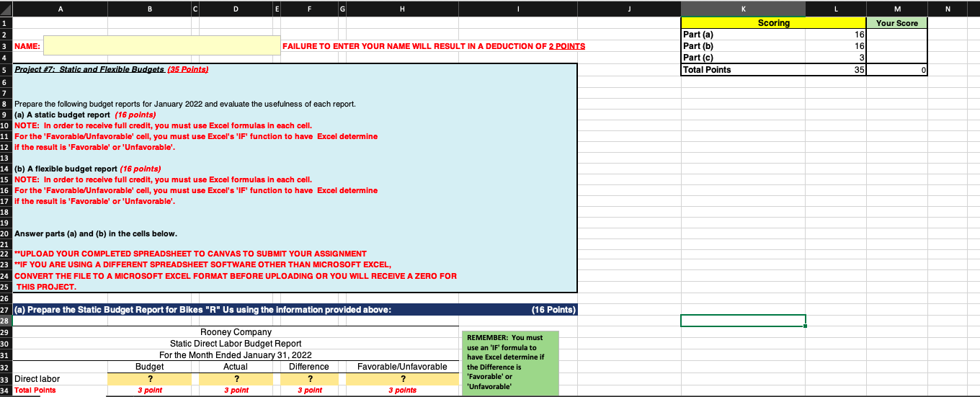
Task: Select the 'Actual' column heading cell
Action: point(236,367)
